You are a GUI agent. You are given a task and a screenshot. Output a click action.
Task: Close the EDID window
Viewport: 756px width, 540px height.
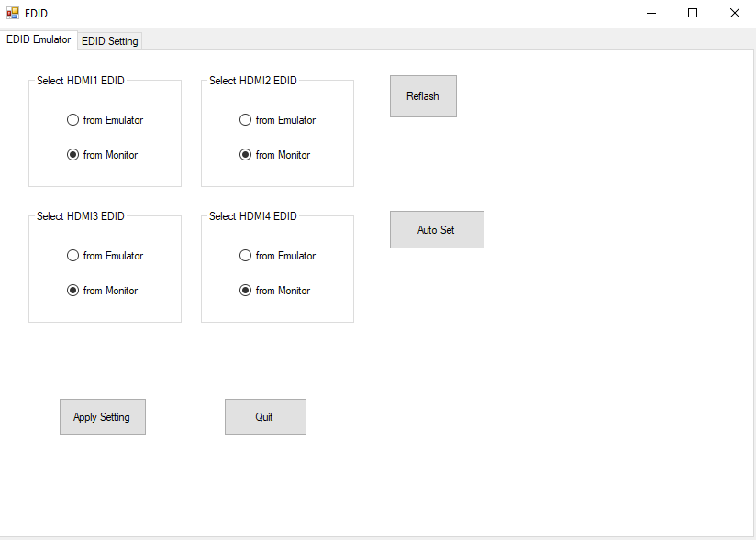735,13
